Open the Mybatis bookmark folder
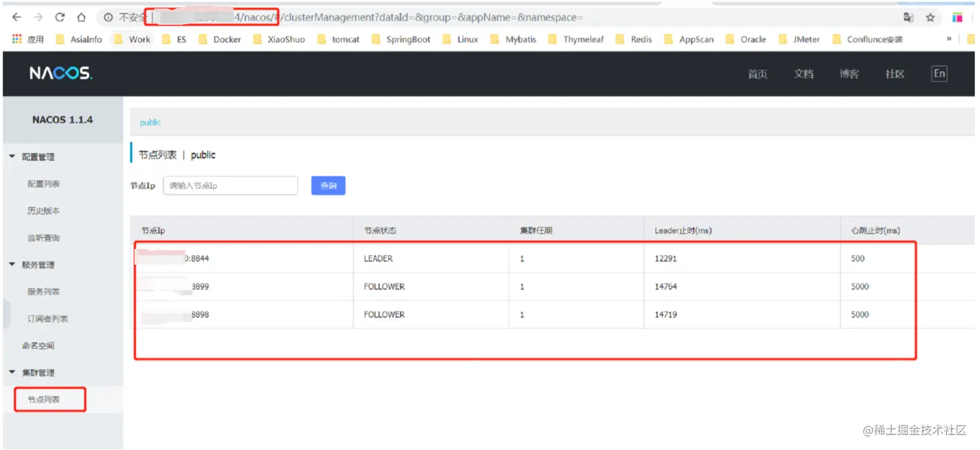This screenshot has width=980, height=450. point(513,39)
